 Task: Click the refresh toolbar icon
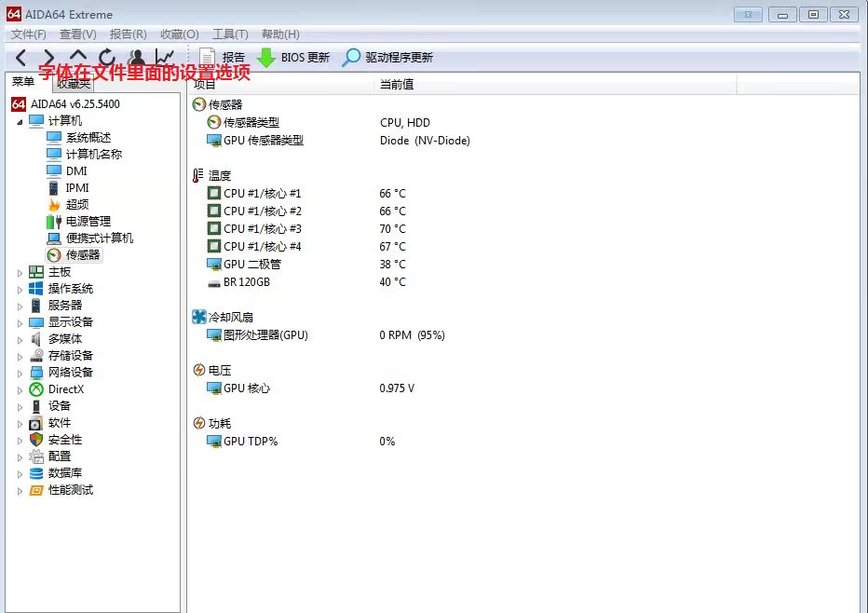tap(107, 57)
